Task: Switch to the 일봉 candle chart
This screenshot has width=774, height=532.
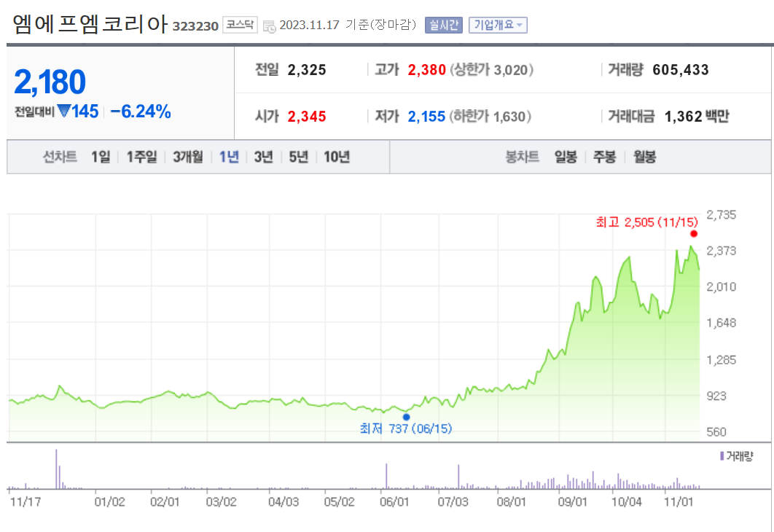Action: (566, 157)
